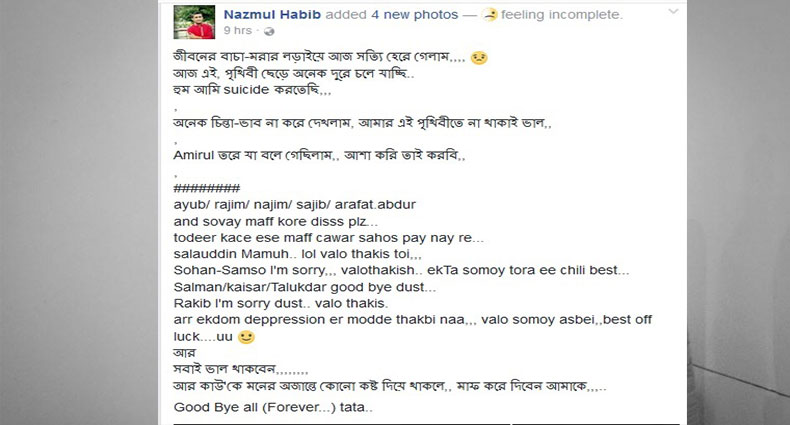Image resolution: width=790 pixels, height=425 pixels.
Task: Click the "Good Bye all (Forever...)" line
Action: [x=272, y=408]
